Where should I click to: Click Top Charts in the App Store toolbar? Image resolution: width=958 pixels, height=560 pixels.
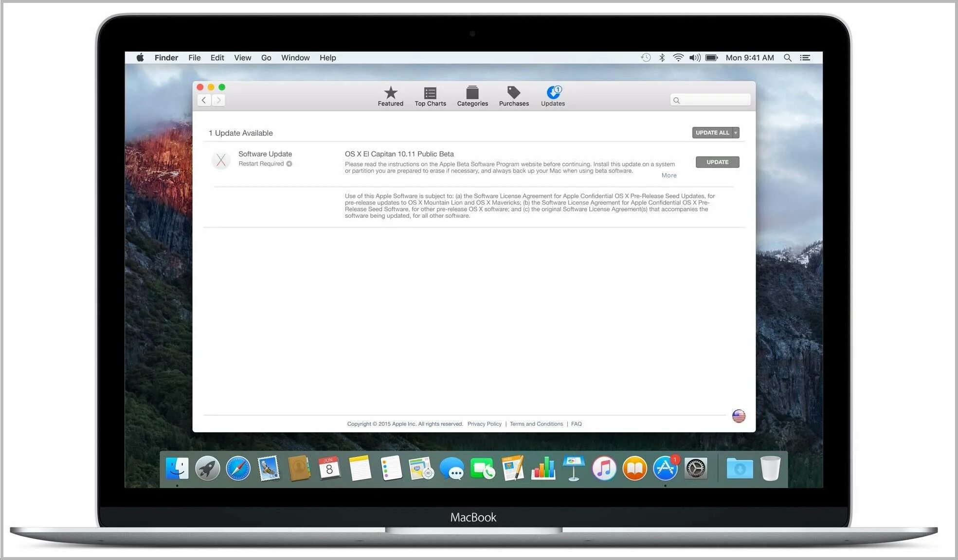(x=430, y=95)
